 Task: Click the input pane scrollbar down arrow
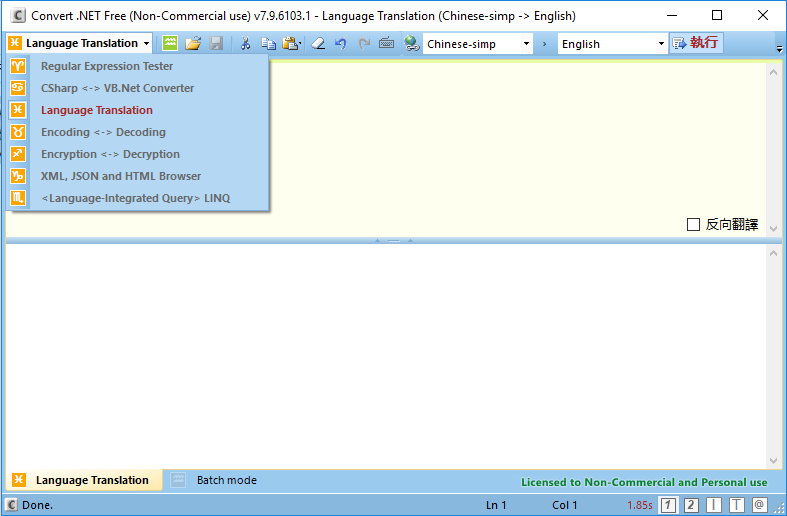coord(773,228)
